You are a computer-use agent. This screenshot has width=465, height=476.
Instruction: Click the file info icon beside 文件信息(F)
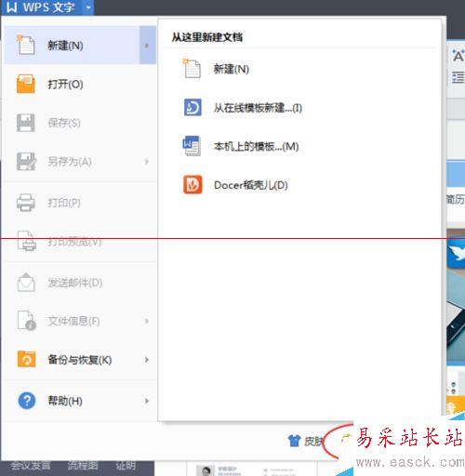[26, 321]
